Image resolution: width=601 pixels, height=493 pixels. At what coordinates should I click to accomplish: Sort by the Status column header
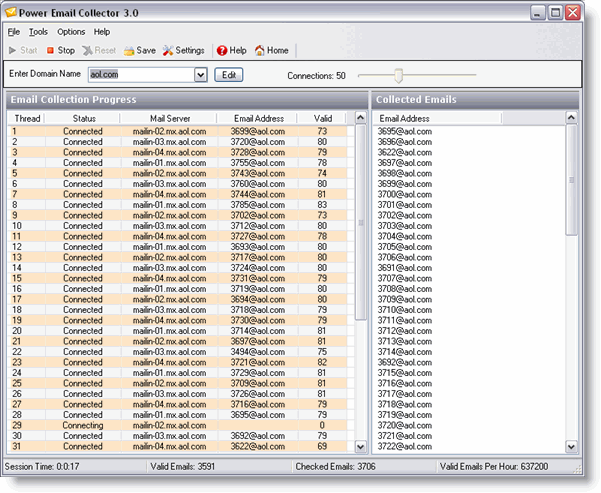(x=84, y=118)
